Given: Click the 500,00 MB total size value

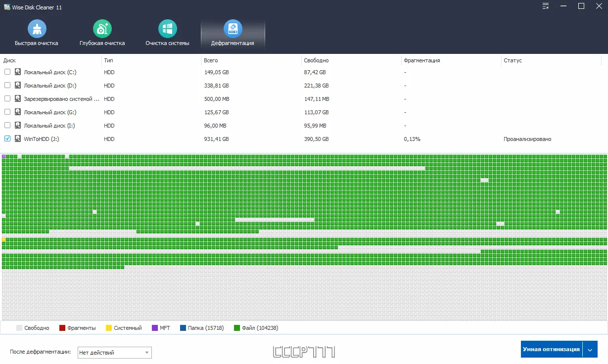Looking at the screenshot, I should [x=217, y=99].
